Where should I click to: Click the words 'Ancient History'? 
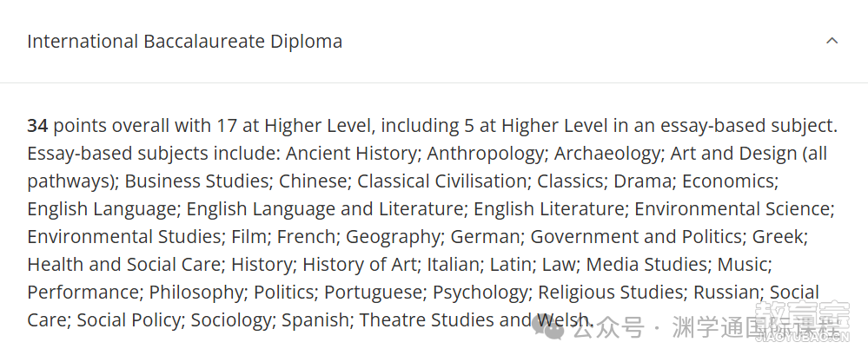pyautogui.click(x=350, y=154)
